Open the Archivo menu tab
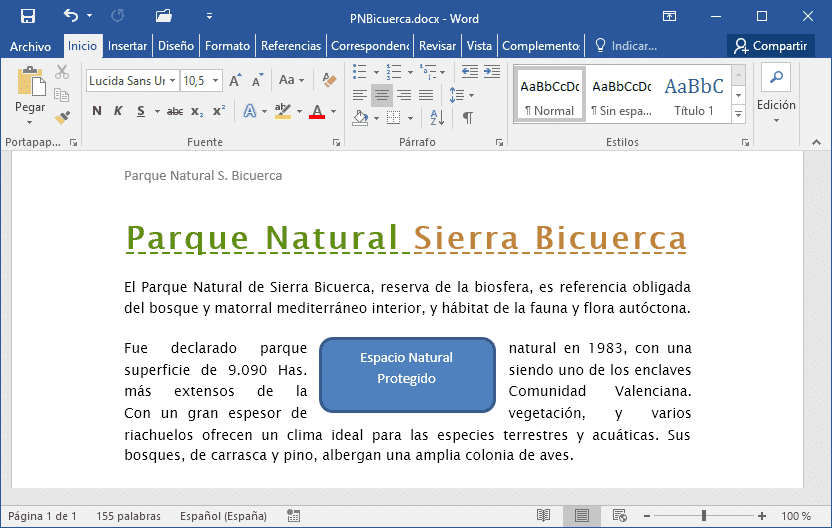The height and width of the screenshot is (528, 832). pos(30,46)
